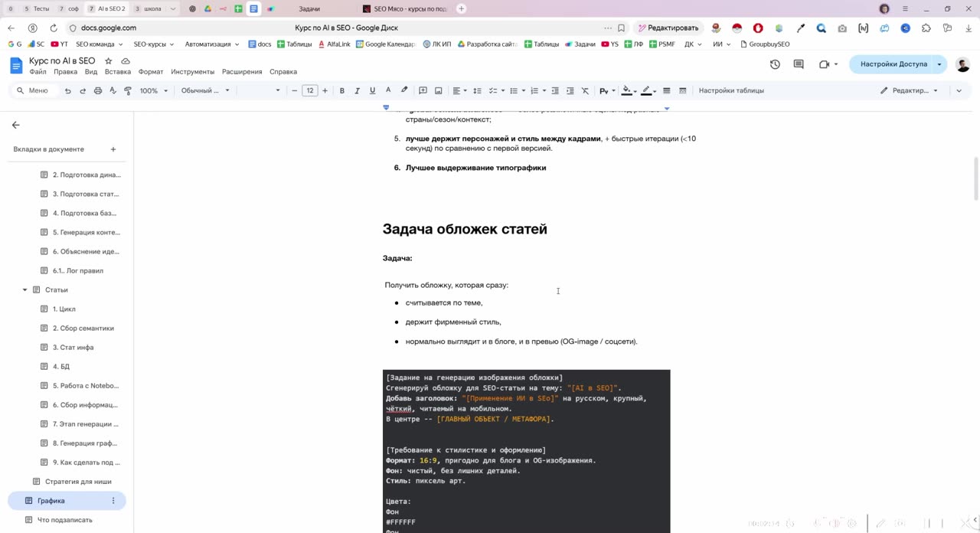Screen dimensions: 980x533
Task: Click the font size 12 field
Action: 310,90
